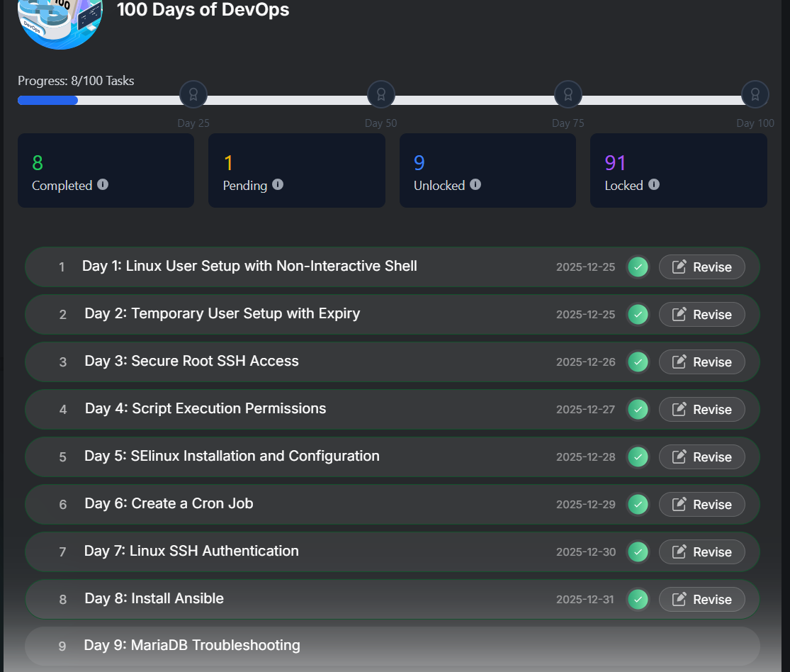Revise the Day 3 Secure Root SSH task
The width and height of the screenshot is (790, 672).
click(x=701, y=362)
